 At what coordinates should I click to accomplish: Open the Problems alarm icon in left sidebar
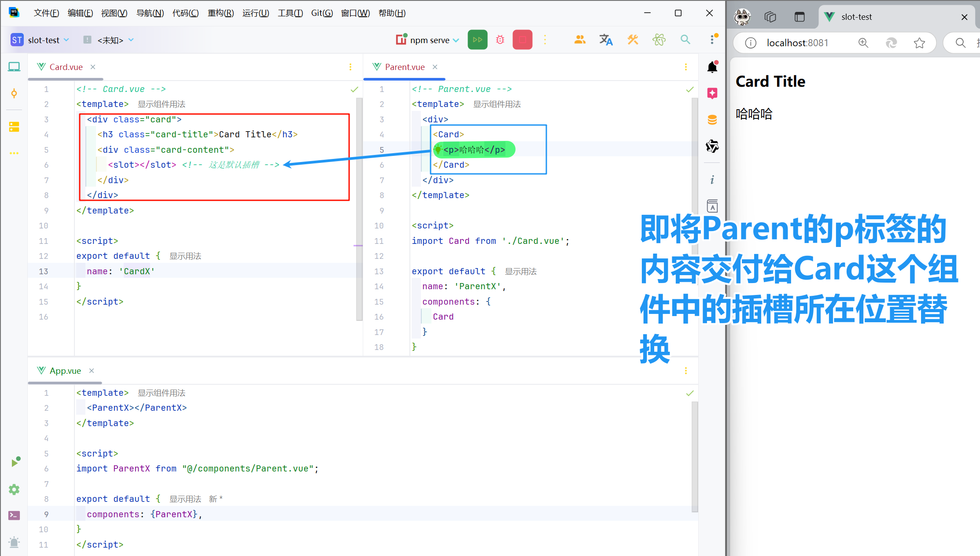coord(14,542)
